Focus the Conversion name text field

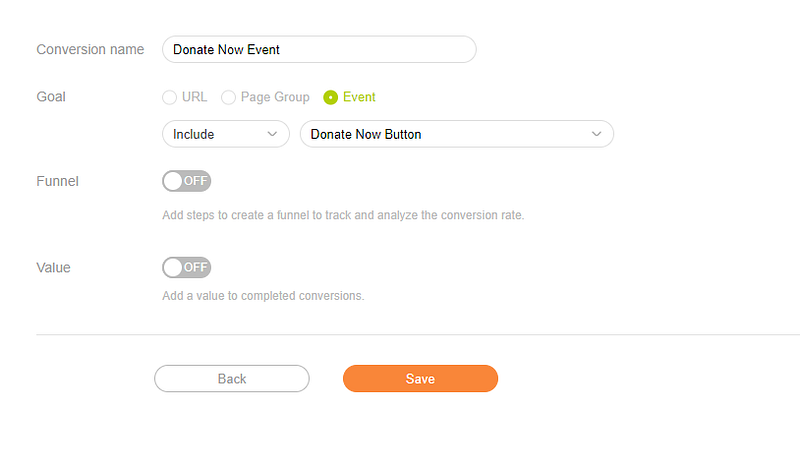click(318, 49)
